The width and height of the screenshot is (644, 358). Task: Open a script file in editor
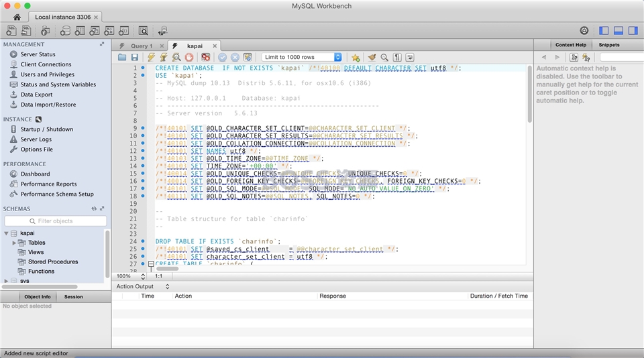coord(122,58)
